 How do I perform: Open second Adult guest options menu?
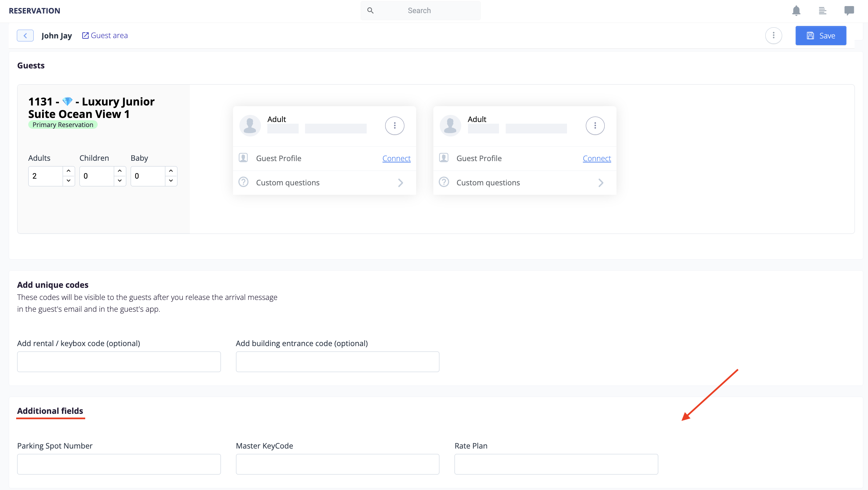(595, 126)
